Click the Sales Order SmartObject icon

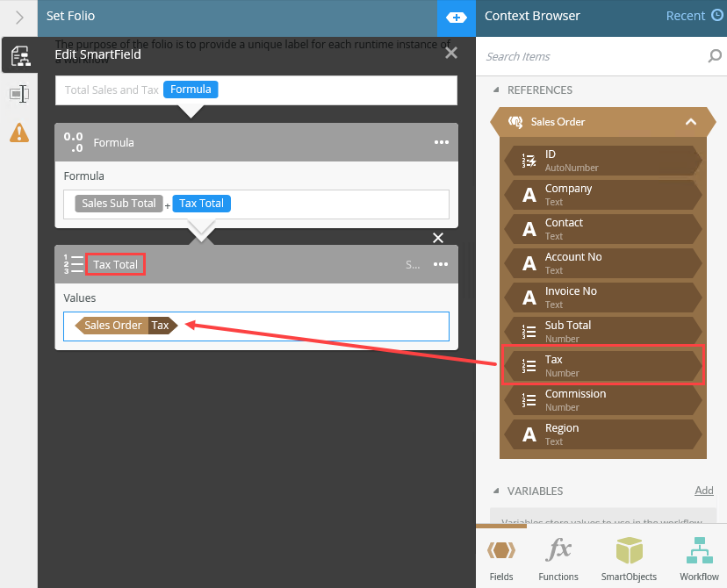(x=515, y=122)
